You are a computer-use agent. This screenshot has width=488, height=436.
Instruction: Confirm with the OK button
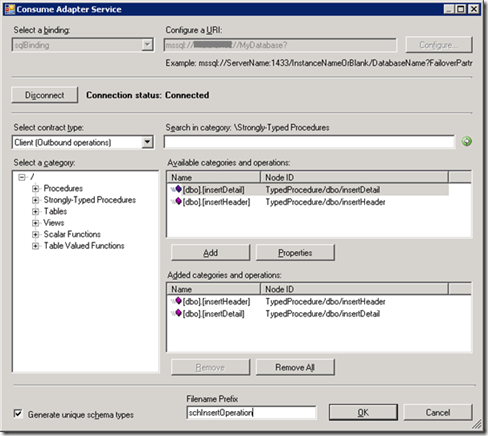pos(363,412)
